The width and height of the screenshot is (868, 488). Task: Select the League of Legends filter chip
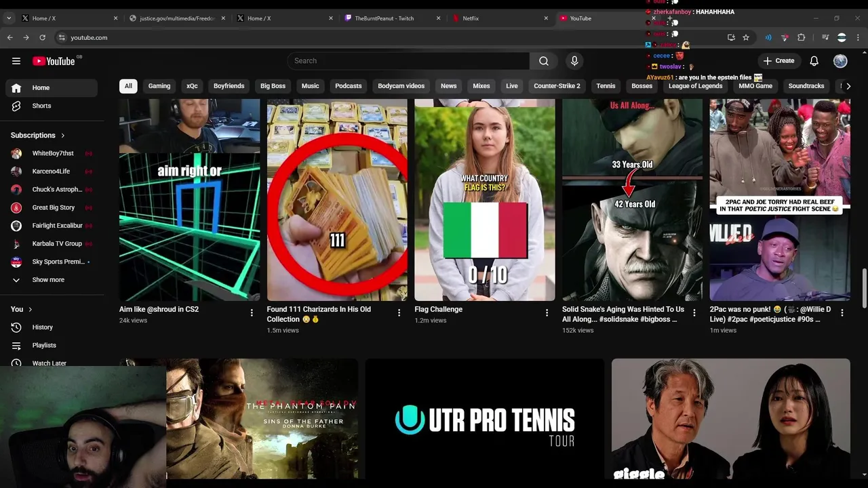click(695, 86)
